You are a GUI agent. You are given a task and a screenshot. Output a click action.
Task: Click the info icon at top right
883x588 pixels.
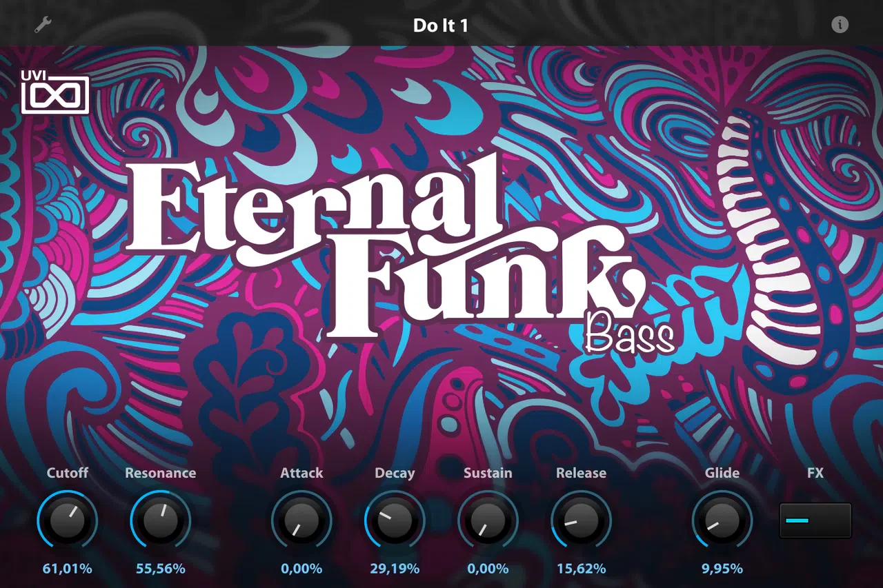[840, 25]
